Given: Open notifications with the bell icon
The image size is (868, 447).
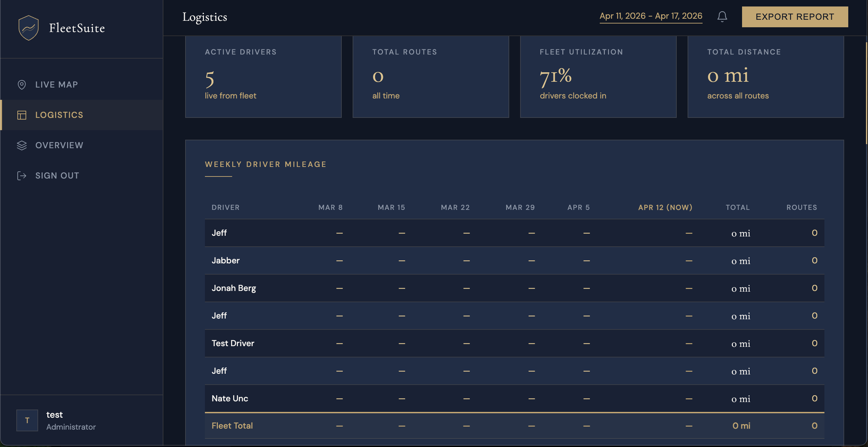Looking at the screenshot, I should (722, 16).
